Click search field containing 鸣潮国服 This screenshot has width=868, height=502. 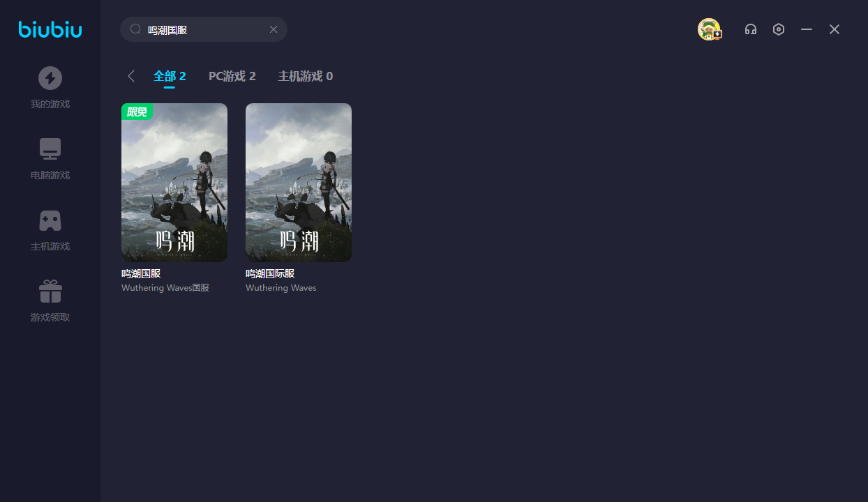coord(204,29)
